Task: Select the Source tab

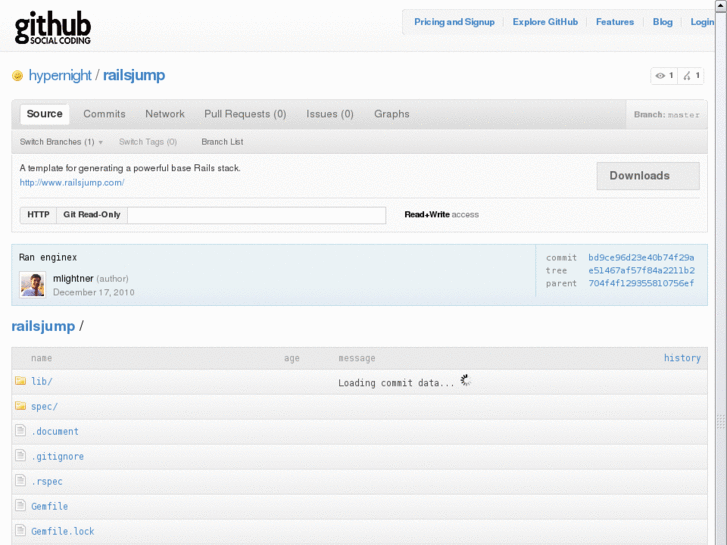Action: (45, 114)
